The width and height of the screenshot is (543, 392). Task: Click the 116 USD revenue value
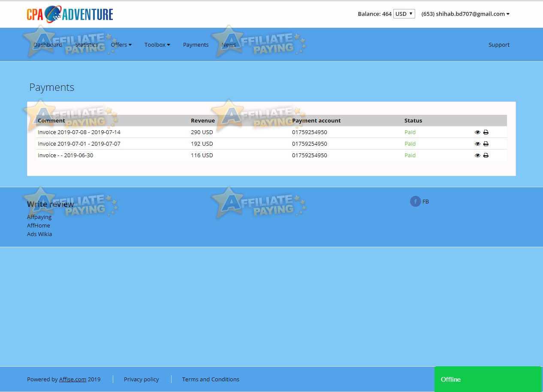click(202, 156)
